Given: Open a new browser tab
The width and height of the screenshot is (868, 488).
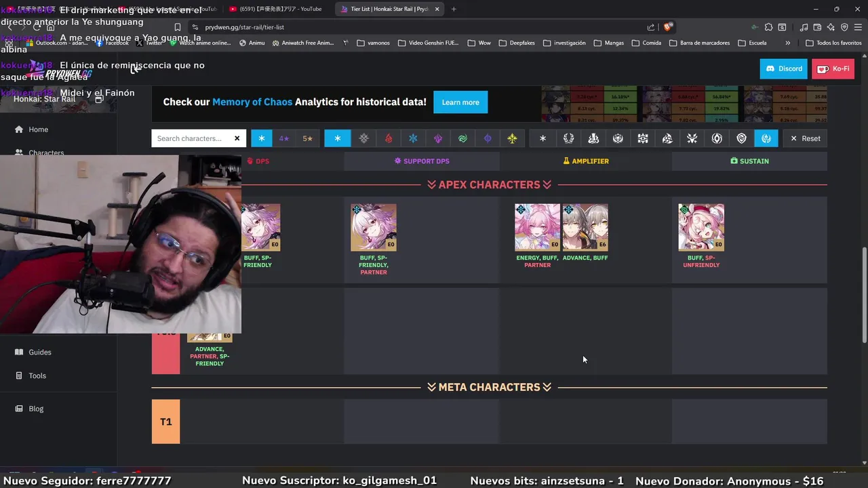Looking at the screenshot, I should pos(454,9).
